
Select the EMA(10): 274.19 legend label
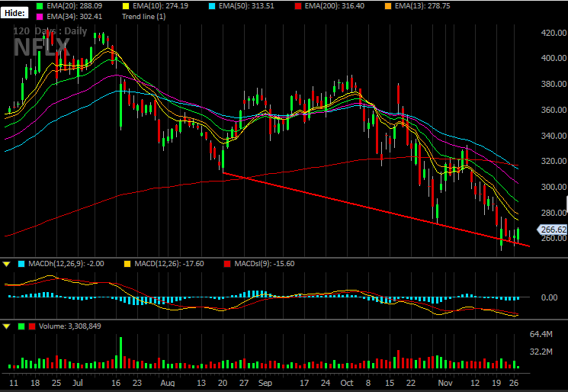tap(160, 6)
